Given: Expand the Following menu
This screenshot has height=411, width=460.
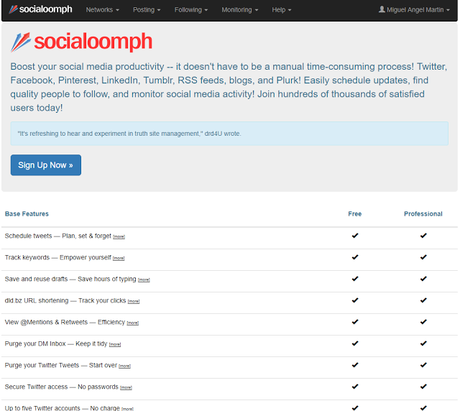Looking at the screenshot, I should 191,10.
